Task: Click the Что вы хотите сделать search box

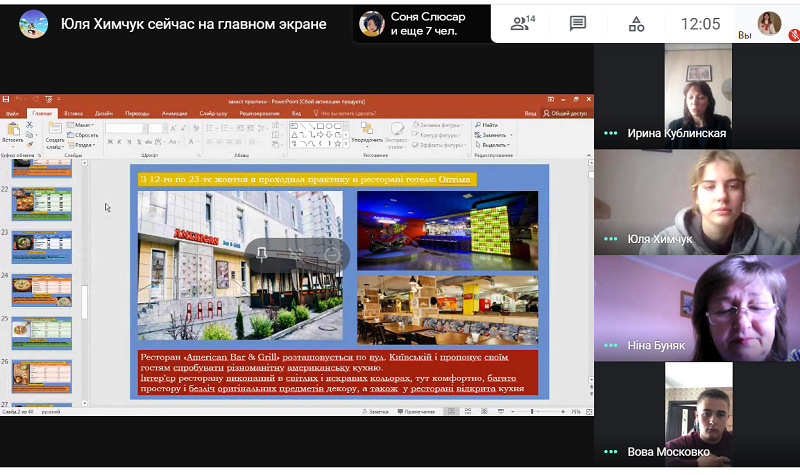Action: click(345, 113)
